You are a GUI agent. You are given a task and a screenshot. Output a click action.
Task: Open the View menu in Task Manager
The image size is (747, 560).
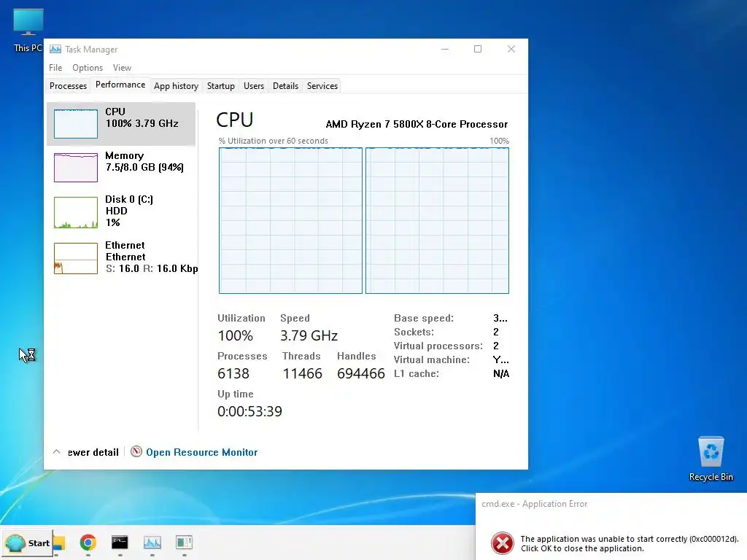[x=122, y=68]
